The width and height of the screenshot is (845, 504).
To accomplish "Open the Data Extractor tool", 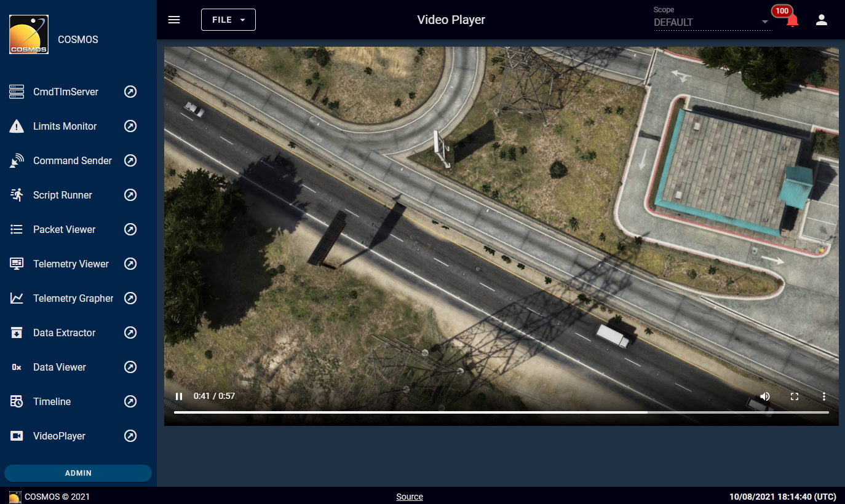I will pos(64,333).
